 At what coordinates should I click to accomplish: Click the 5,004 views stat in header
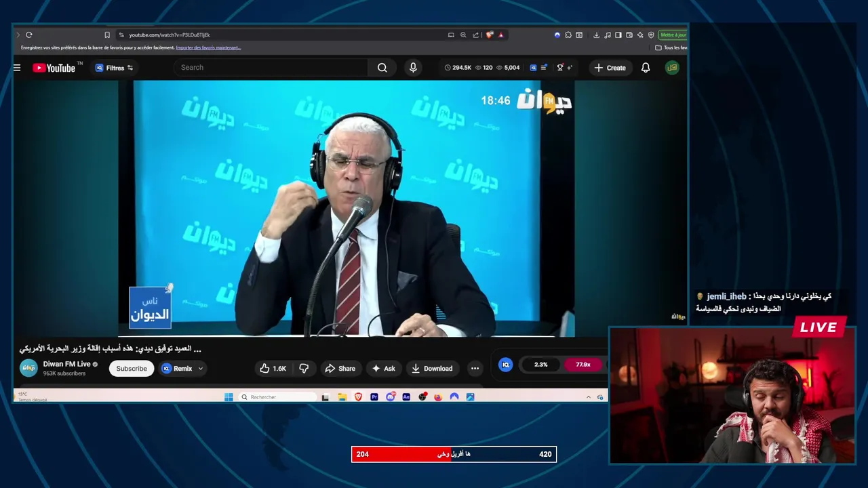coord(508,68)
